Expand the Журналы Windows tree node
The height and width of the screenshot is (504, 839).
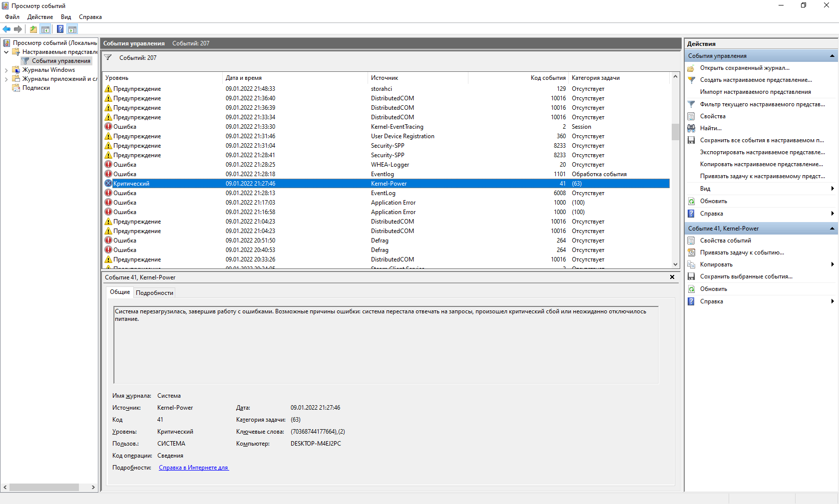[6, 70]
